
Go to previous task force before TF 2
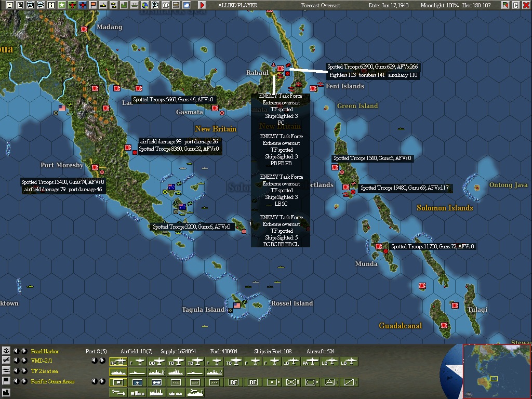pyautogui.click(x=17, y=371)
